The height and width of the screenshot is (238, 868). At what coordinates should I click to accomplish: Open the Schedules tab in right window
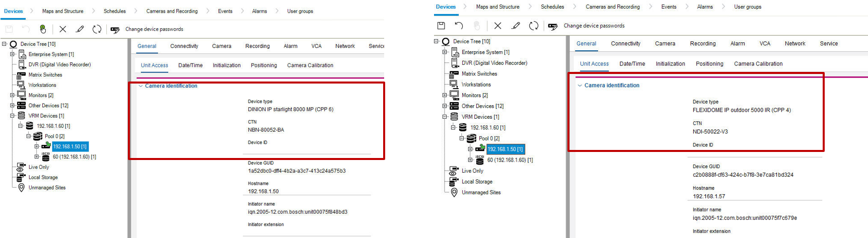tap(552, 7)
